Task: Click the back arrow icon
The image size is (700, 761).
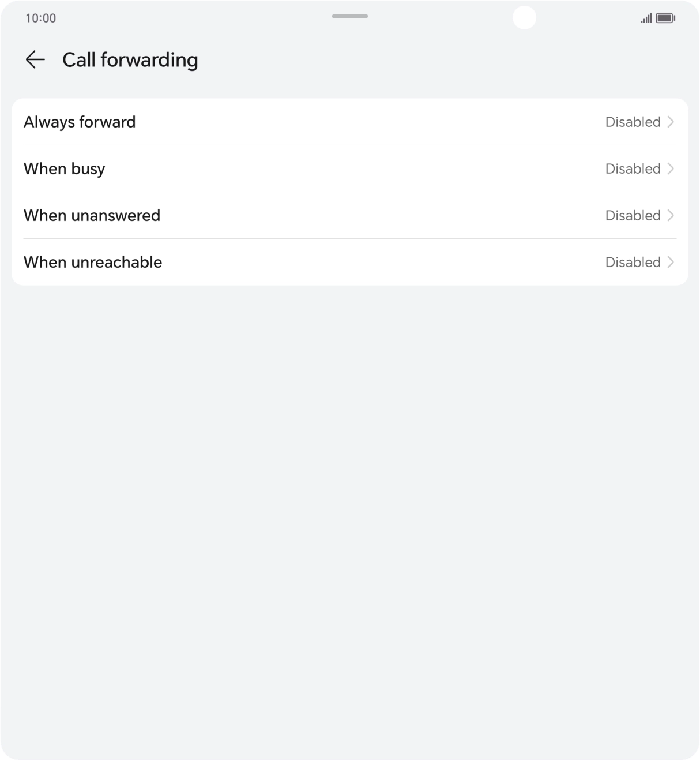Action: click(x=35, y=59)
